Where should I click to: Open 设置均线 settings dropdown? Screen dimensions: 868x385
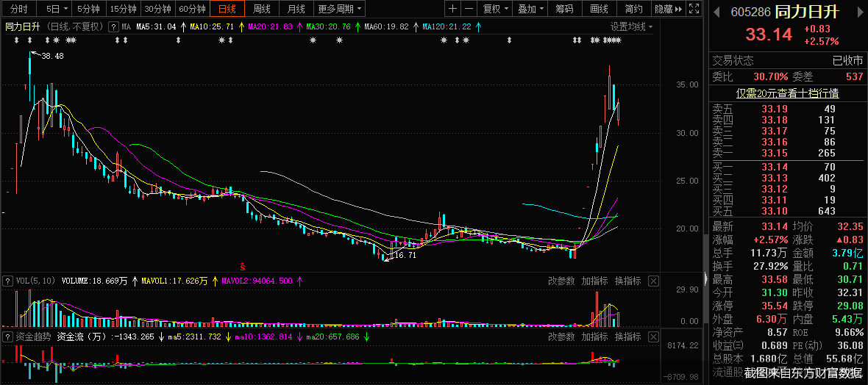(x=632, y=26)
